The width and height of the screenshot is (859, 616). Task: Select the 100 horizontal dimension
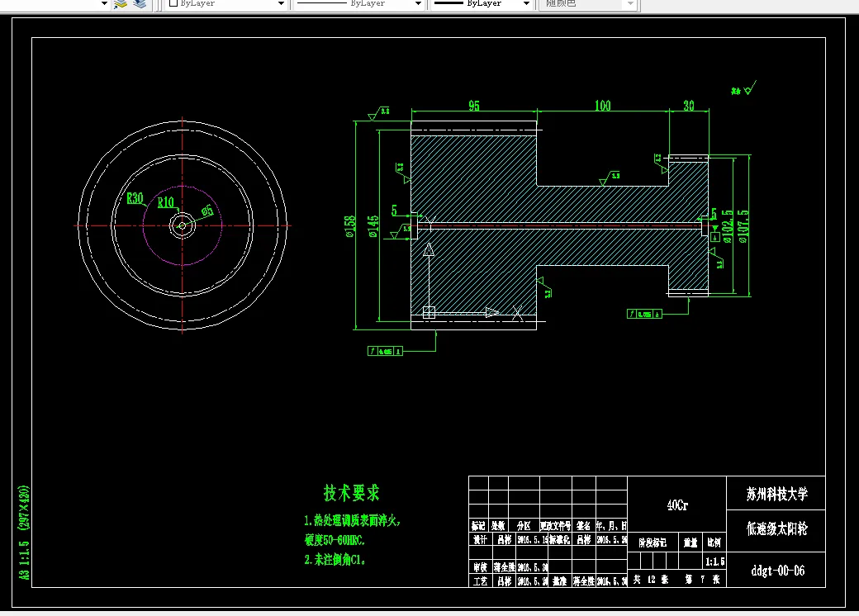point(603,105)
